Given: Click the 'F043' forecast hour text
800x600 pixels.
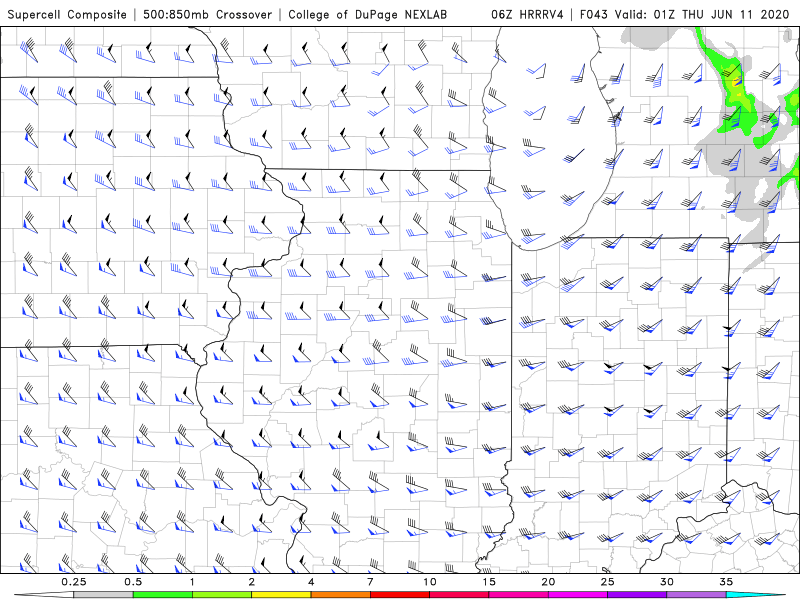Looking at the screenshot, I should 593,15.
